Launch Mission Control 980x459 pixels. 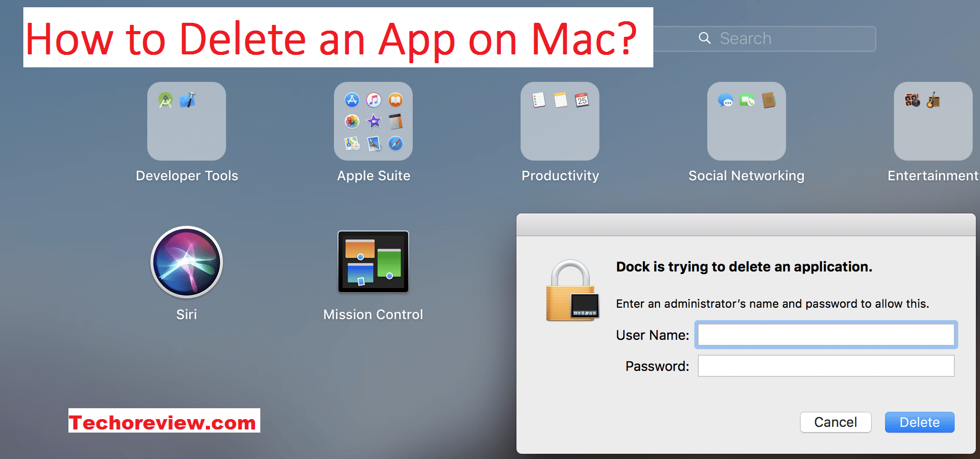click(373, 262)
